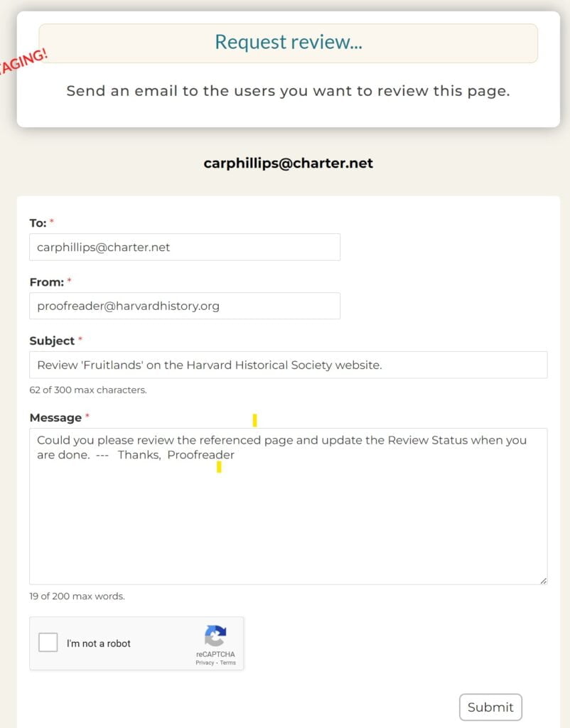Click the "From:" field label
This screenshot has width=570, height=728.
click(x=45, y=282)
